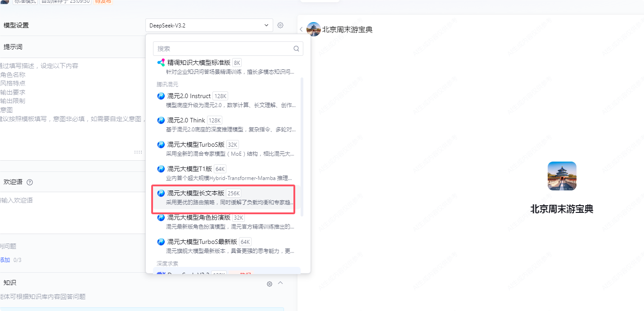Viewport: 644px width, 311px height.
Task: Click the 混元2.0 Instruct model logo
Action: tap(161, 96)
